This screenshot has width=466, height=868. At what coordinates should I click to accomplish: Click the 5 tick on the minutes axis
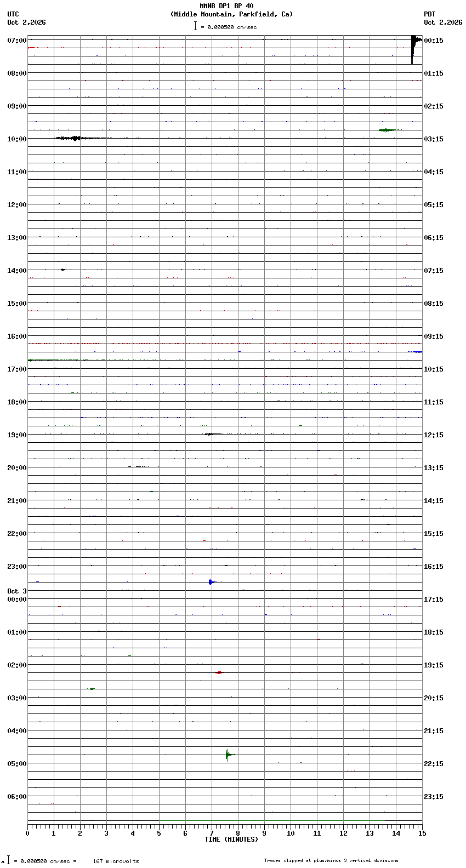(x=159, y=833)
